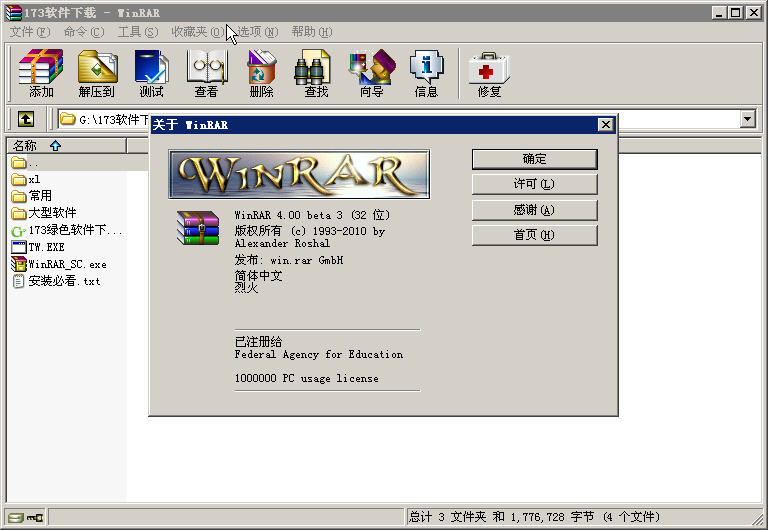Screen dimensions: 768x530
Task: Click the 修复 (Repair) first-aid icon
Action: 489,73
